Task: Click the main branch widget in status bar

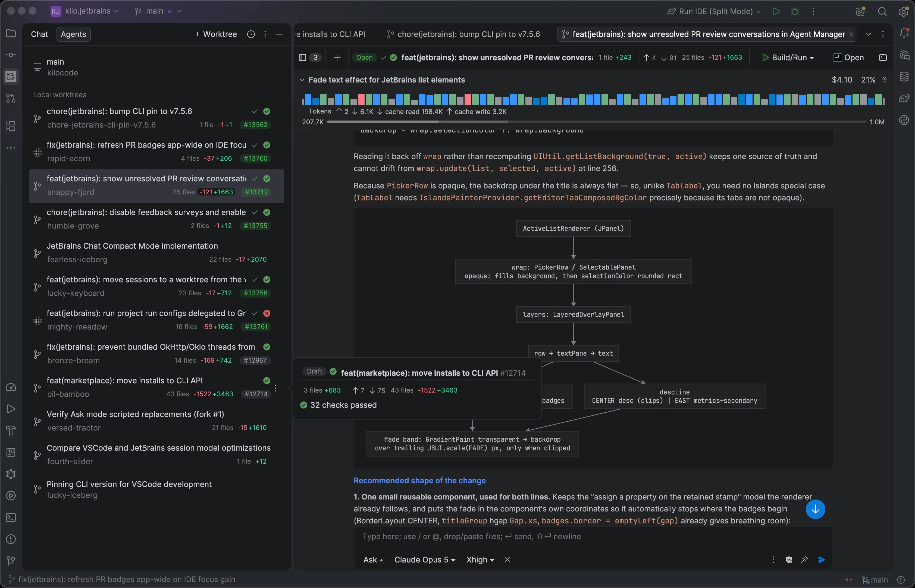Action: click(x=875, y=580)
